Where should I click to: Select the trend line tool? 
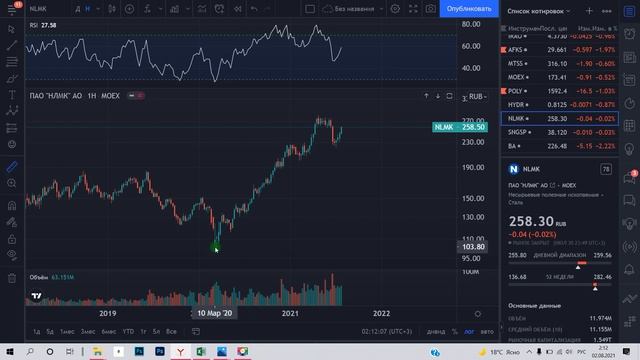12,45
